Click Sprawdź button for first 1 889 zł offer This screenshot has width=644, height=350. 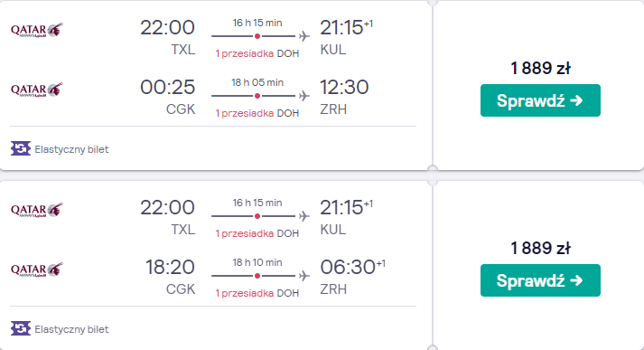[540, 100]
